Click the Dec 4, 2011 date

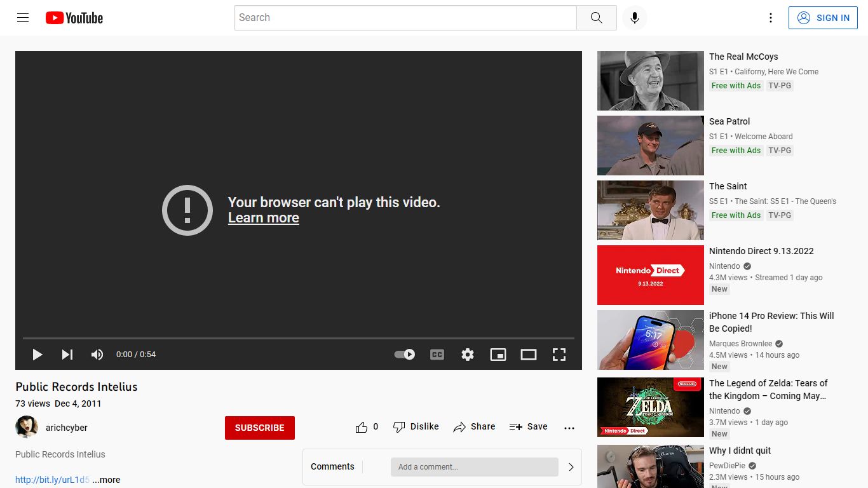click(x=78, y=403)
